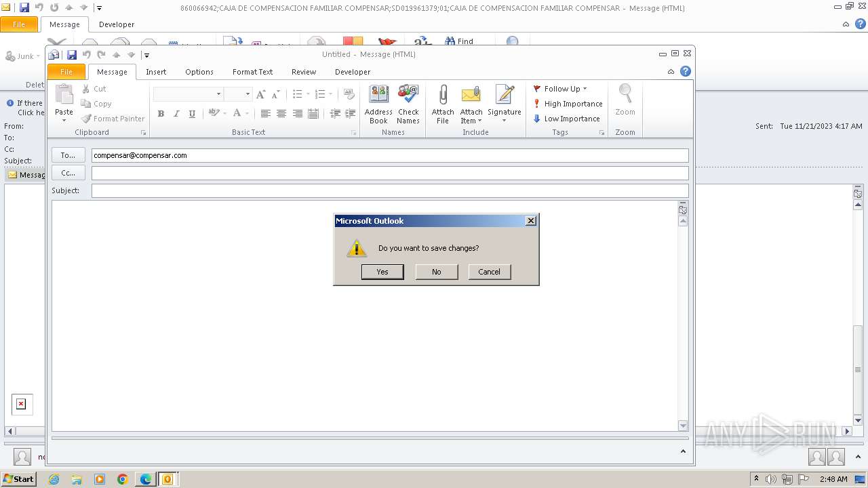Click the Junk button in background window
The width and height of the screenshot is (868, 488).
(x=23, y=56)
